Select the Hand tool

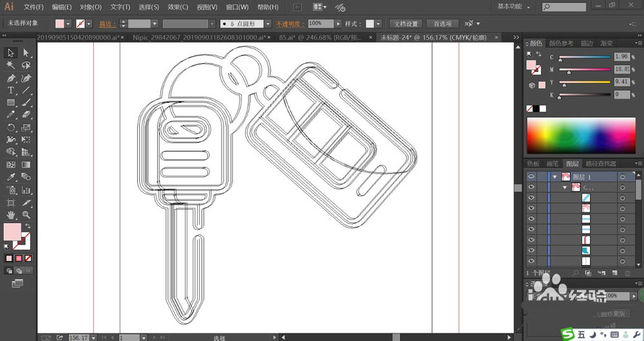point(11,215)
